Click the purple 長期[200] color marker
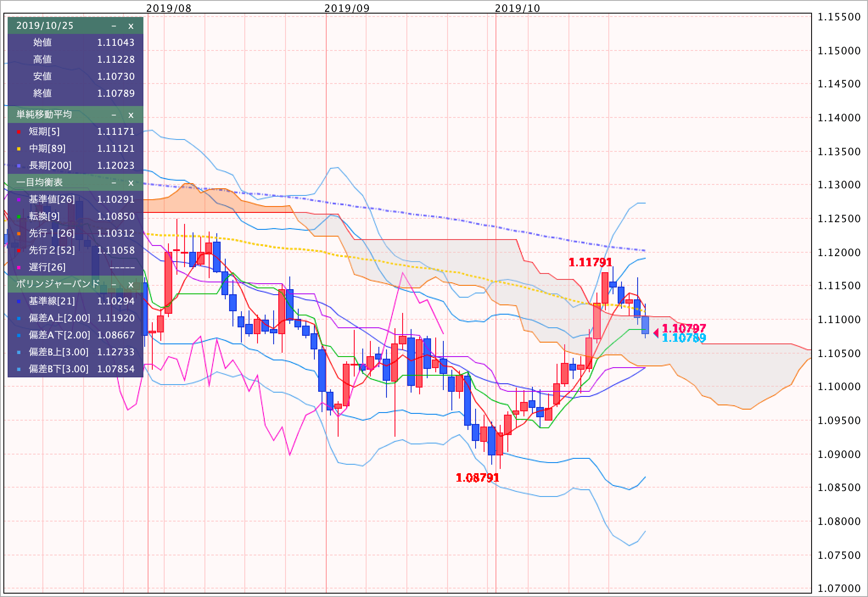Image resolution: width=868 pixels, height=597 pixels. coord(19,166)
